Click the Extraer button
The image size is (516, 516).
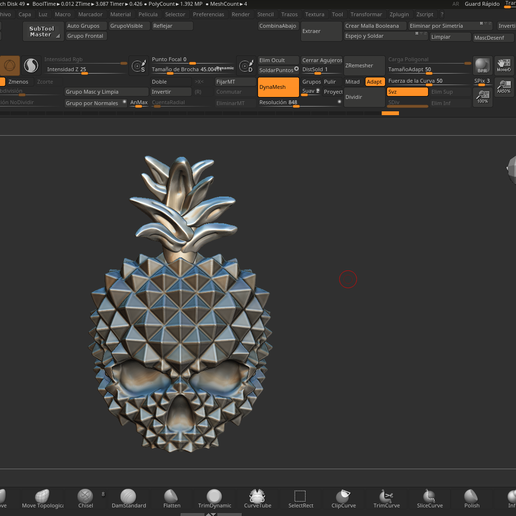pos(321,31)
